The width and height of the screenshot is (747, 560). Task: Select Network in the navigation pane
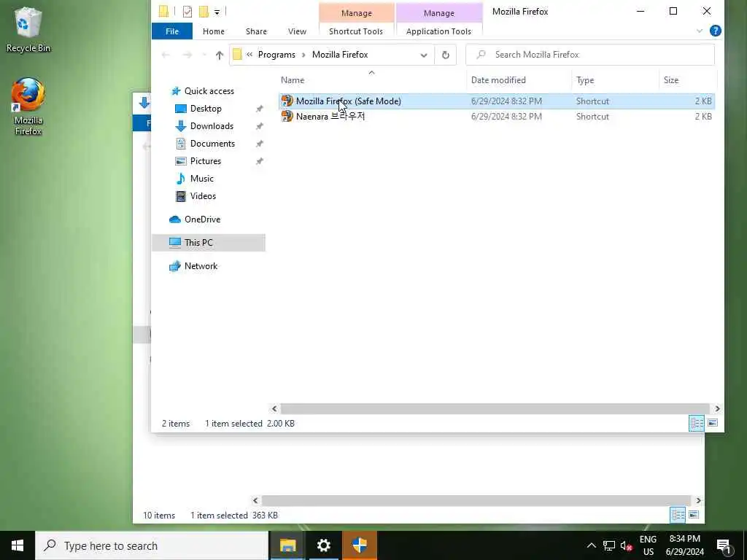tap(201, 266)
